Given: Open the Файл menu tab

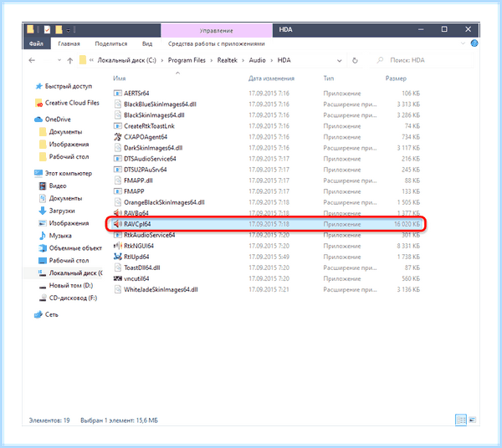Looking at the screenshot, I should point(37,43).
